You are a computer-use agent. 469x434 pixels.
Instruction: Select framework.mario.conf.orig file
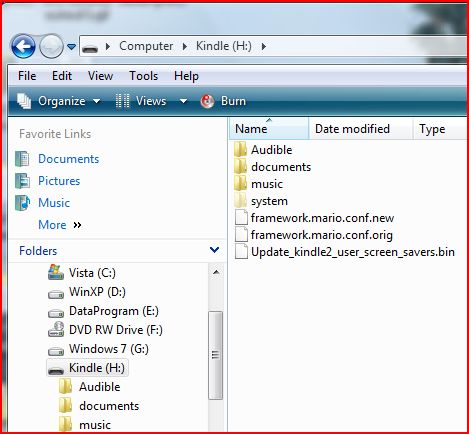[322, 235]
